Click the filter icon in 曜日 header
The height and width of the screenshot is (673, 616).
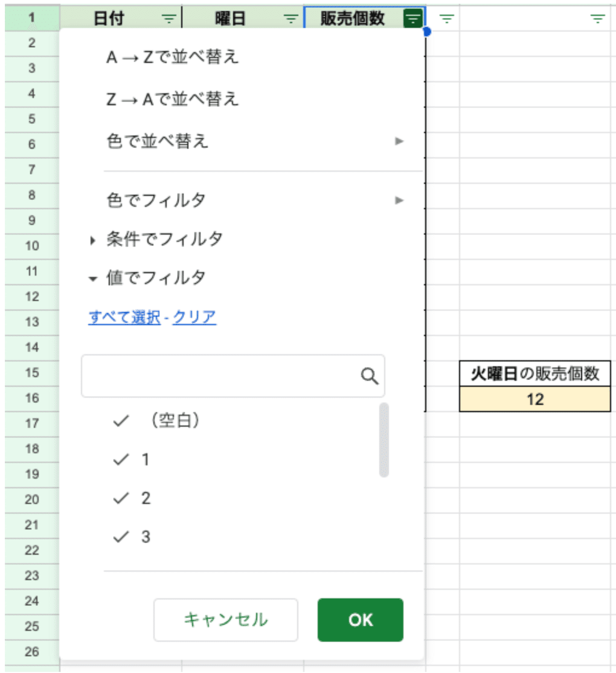pos(290,19)
